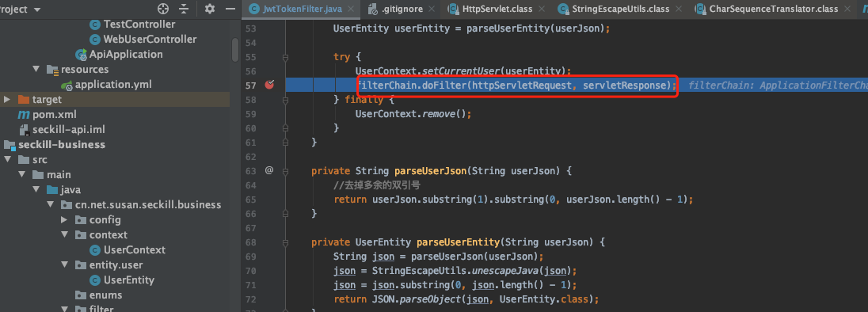This screenshot has height=312, width=868.
Task: Fold parseUserJson method end at line 66
Action: click(286, 214)
